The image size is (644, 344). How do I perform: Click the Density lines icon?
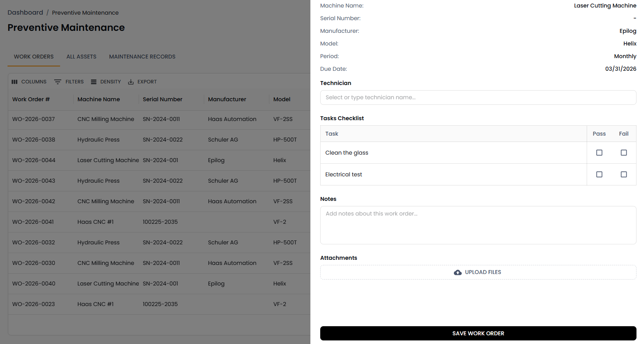coord(94,82)
